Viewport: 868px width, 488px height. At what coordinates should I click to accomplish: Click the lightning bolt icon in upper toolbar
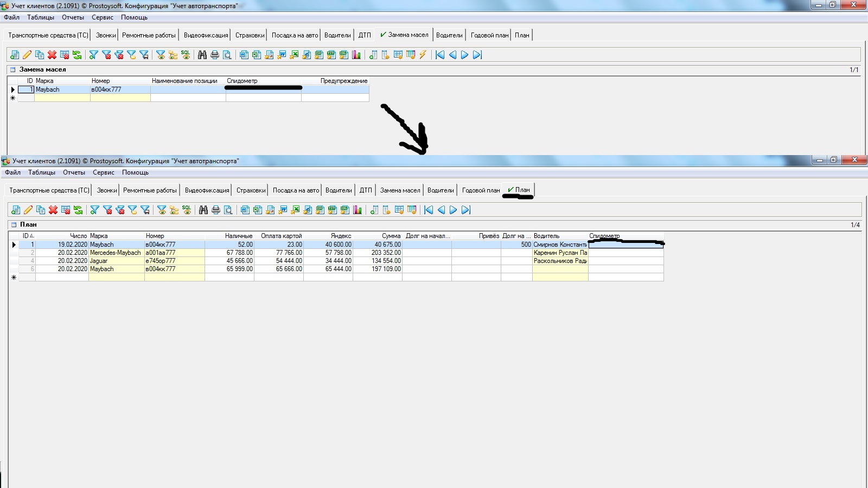click(x=423, y=55)
